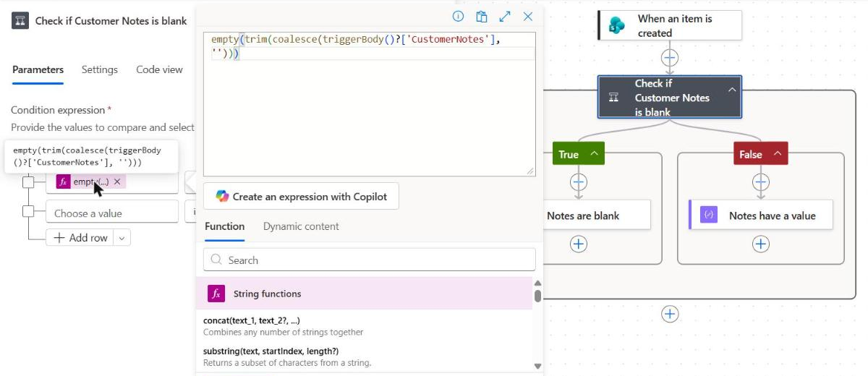The height and width of the screenshot is (376, 868).
Task: Click the function list scroll down arrow
Action: click(537, 366)
